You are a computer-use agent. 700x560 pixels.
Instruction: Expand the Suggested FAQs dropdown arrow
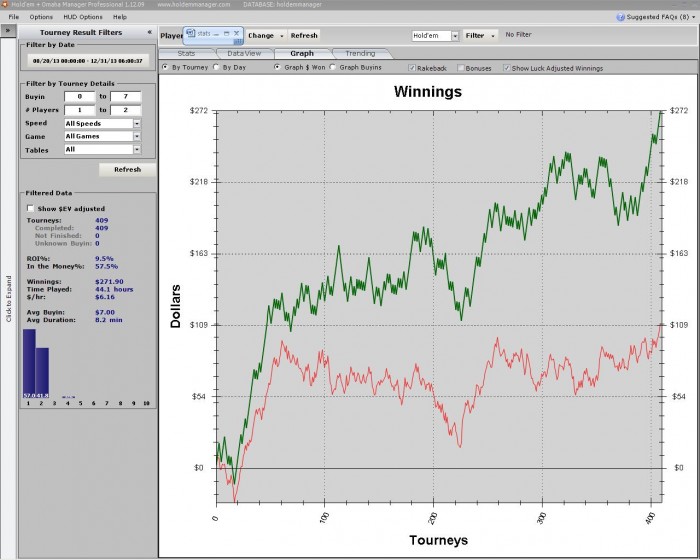693,17
